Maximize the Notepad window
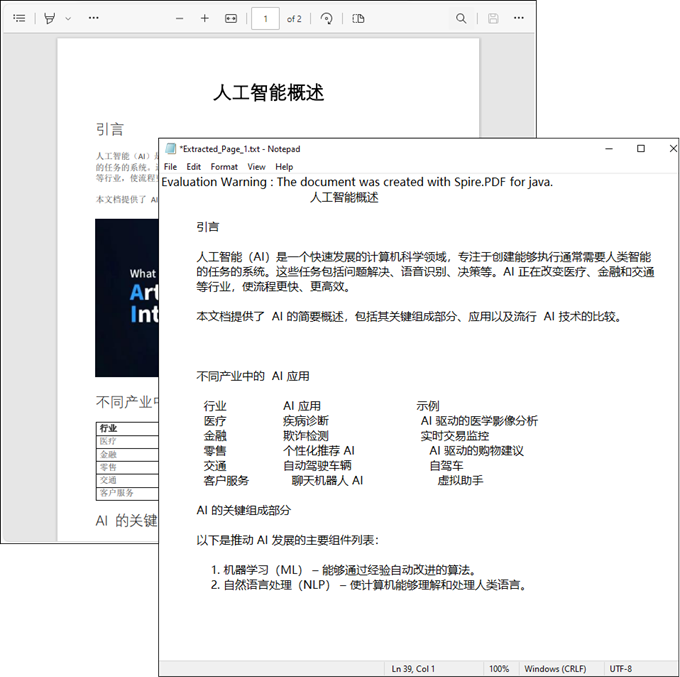The width and height of the screenshot is (680, 677). point(641,149)
